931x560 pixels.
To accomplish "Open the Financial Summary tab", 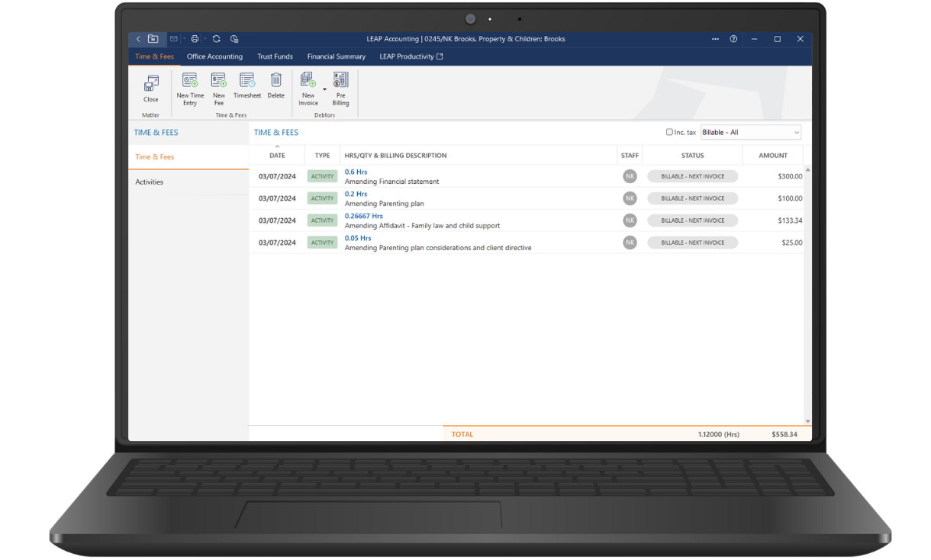I will coord(337,56).
